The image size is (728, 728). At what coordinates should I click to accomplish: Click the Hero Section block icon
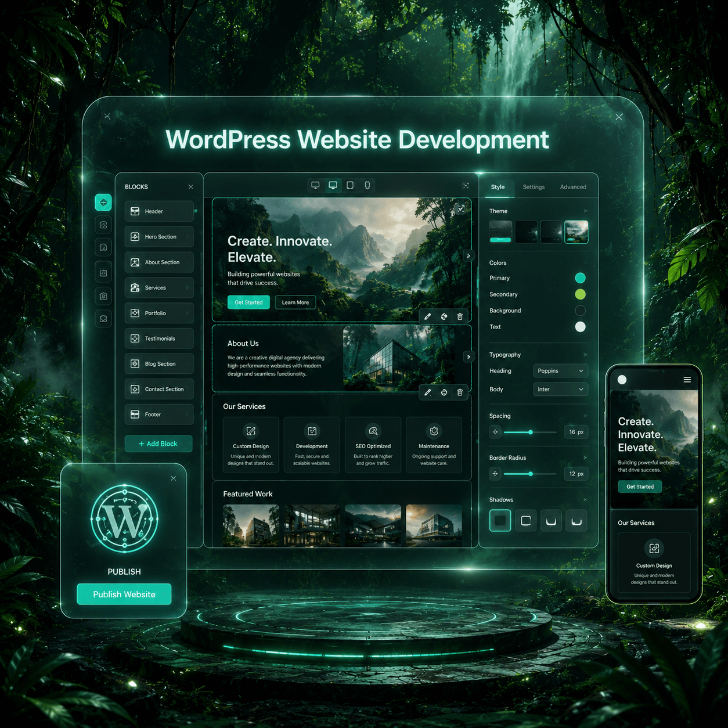point(135,237)
